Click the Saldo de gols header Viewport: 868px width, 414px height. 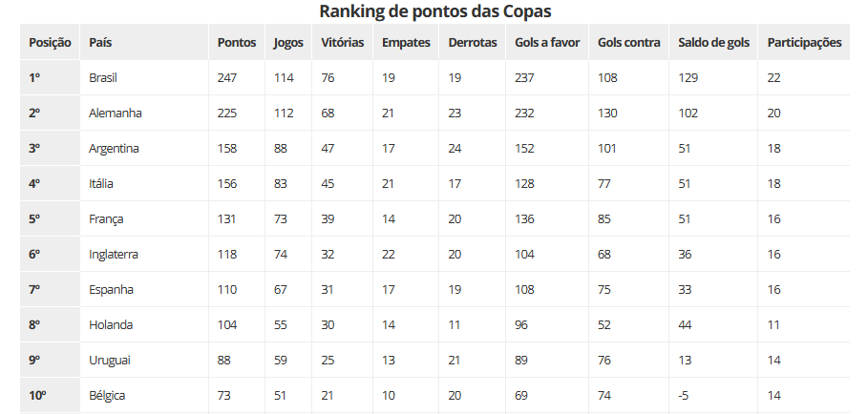click(713, 43)
